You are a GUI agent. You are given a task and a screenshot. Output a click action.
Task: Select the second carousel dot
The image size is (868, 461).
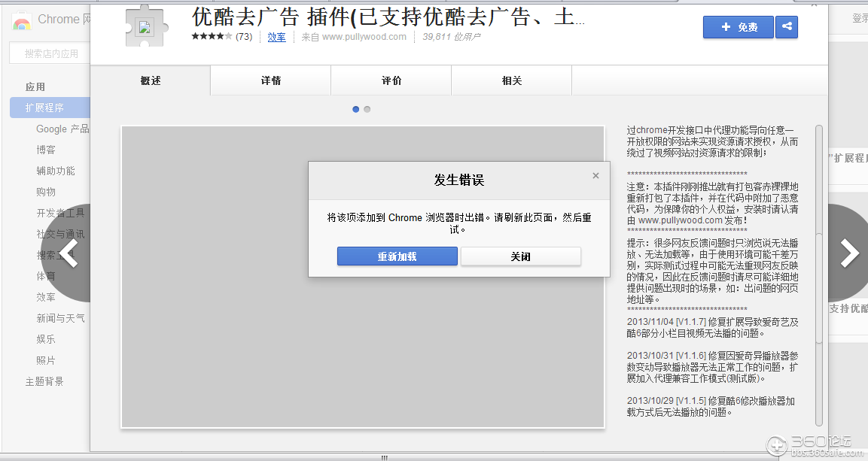367,109
